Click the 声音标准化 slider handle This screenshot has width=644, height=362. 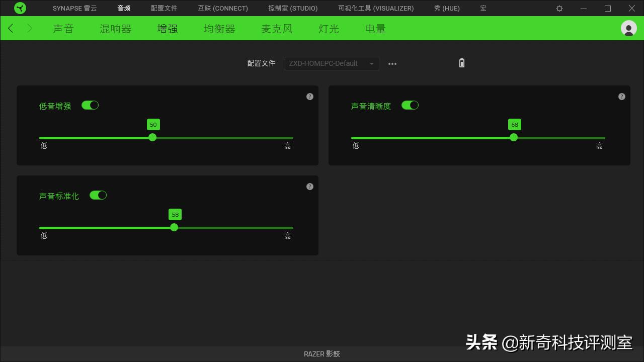[x=174, y=227]
